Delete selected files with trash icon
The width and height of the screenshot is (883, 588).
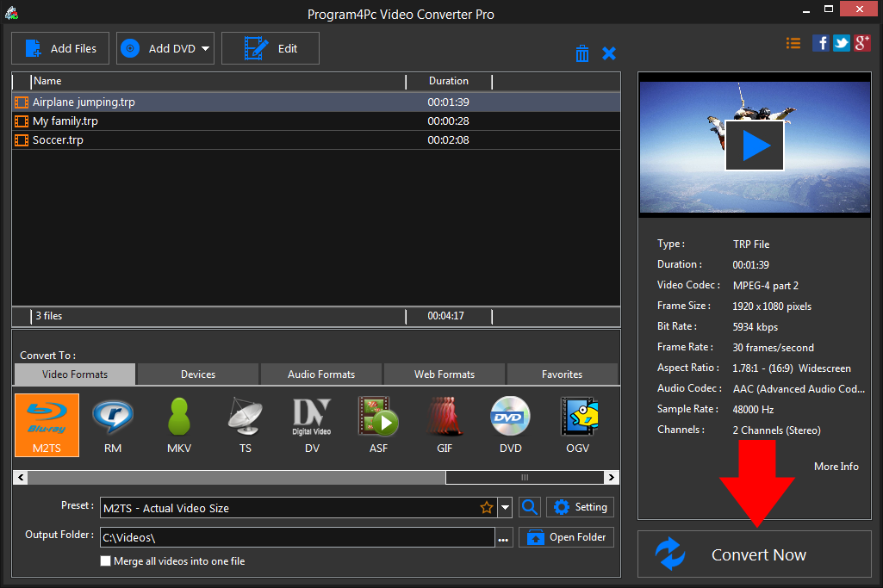tap(582, 53)
